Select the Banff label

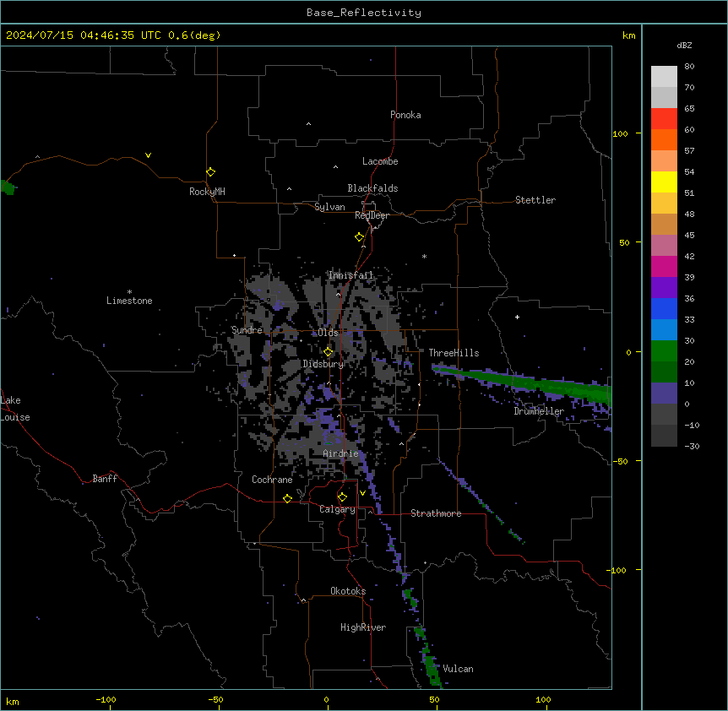click(x=105, y=479)
